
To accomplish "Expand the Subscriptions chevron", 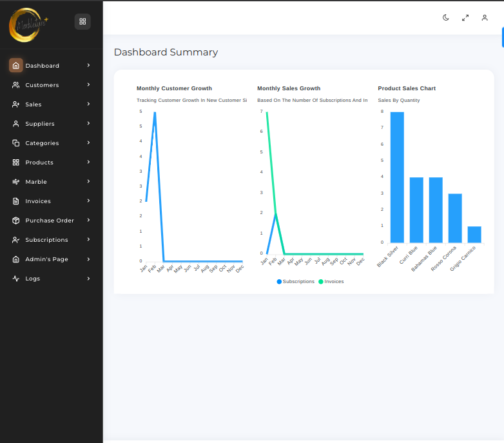I will pyautogui.click(x=88, y=239).
